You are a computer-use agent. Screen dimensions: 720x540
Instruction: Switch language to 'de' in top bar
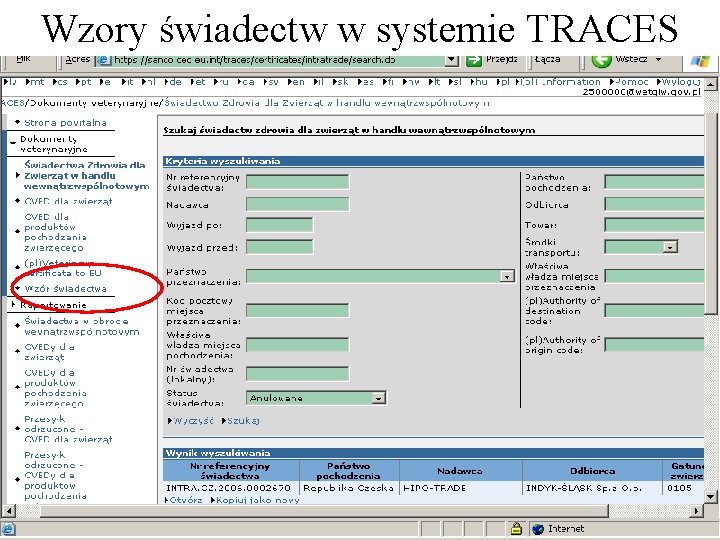174,82
